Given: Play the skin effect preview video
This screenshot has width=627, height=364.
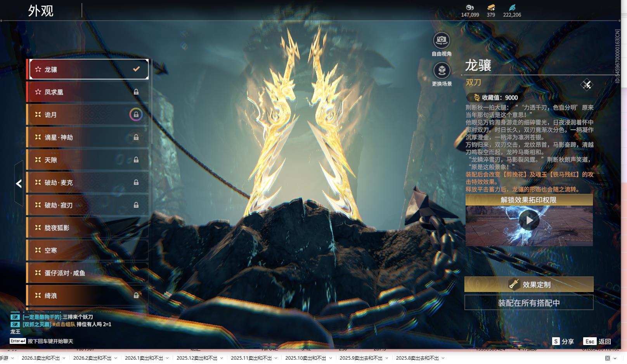Looking at the screenshot, I should point(529,220).
